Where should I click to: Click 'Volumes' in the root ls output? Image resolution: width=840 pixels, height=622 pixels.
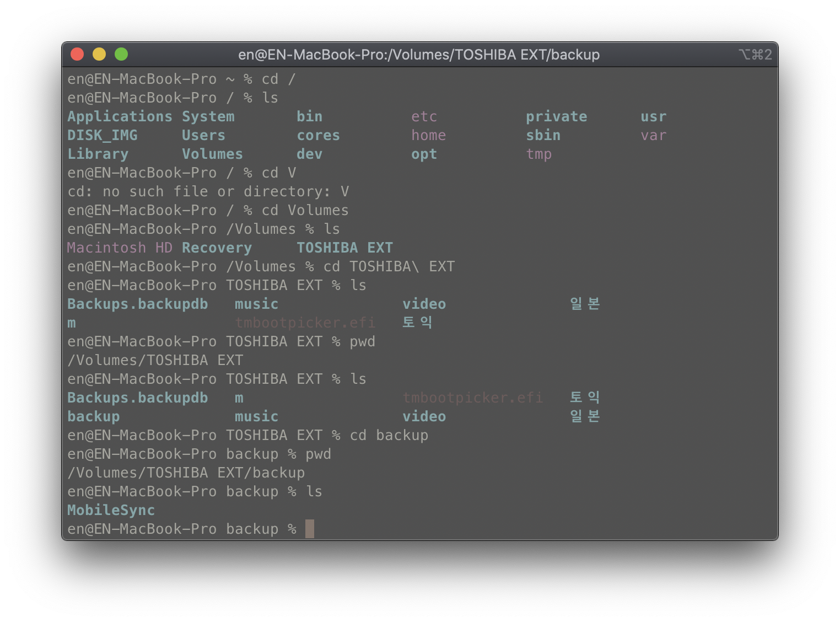213,154
